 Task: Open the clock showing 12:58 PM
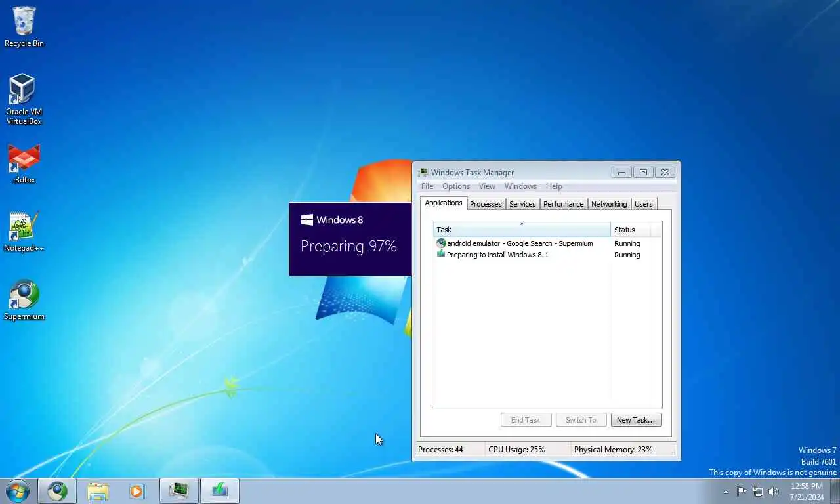[807, 492]
